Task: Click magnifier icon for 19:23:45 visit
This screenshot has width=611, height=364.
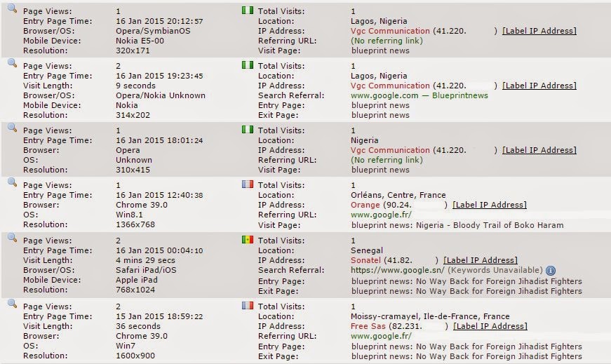Action: [12, 63]
